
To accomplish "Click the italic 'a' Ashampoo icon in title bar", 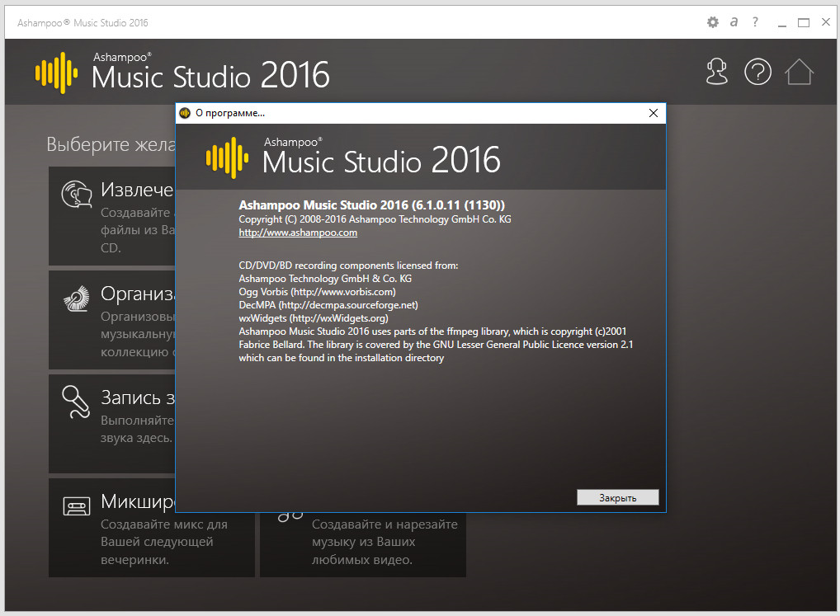I will pos(734,22).
